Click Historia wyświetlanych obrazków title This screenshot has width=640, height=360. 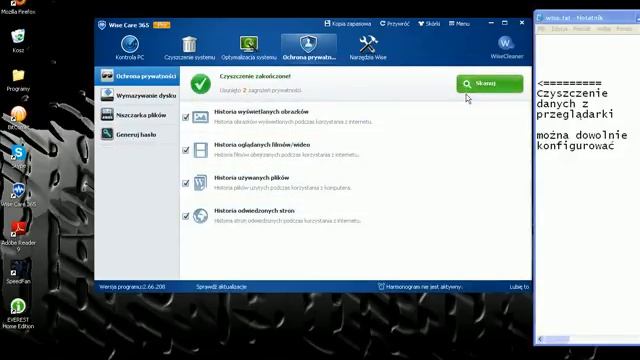[261, 111]
